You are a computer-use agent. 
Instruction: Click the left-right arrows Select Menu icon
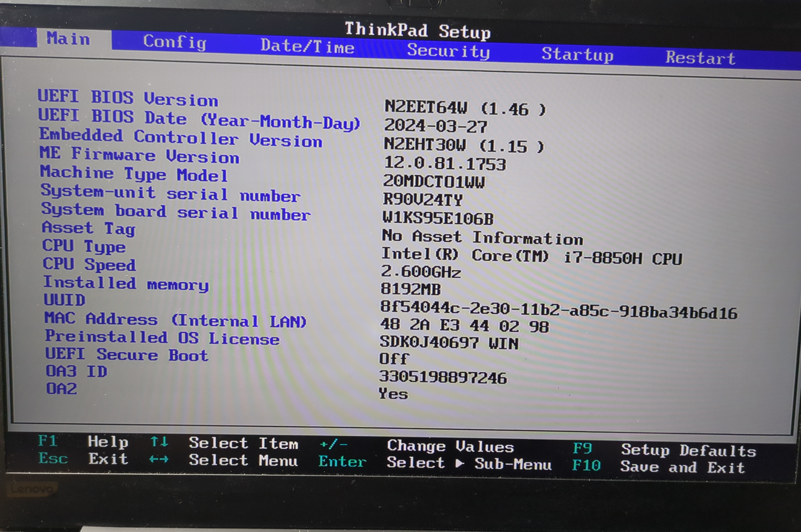(159, 459)
